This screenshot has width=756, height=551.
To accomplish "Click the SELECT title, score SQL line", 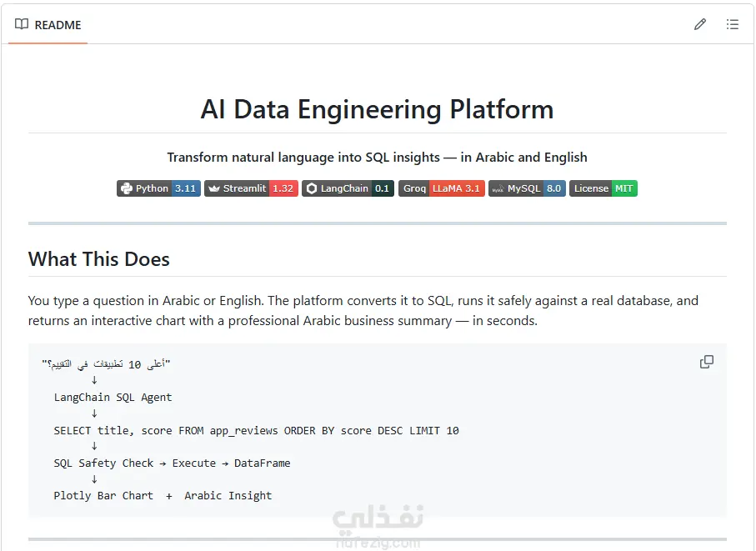I will tap(256, 430).
